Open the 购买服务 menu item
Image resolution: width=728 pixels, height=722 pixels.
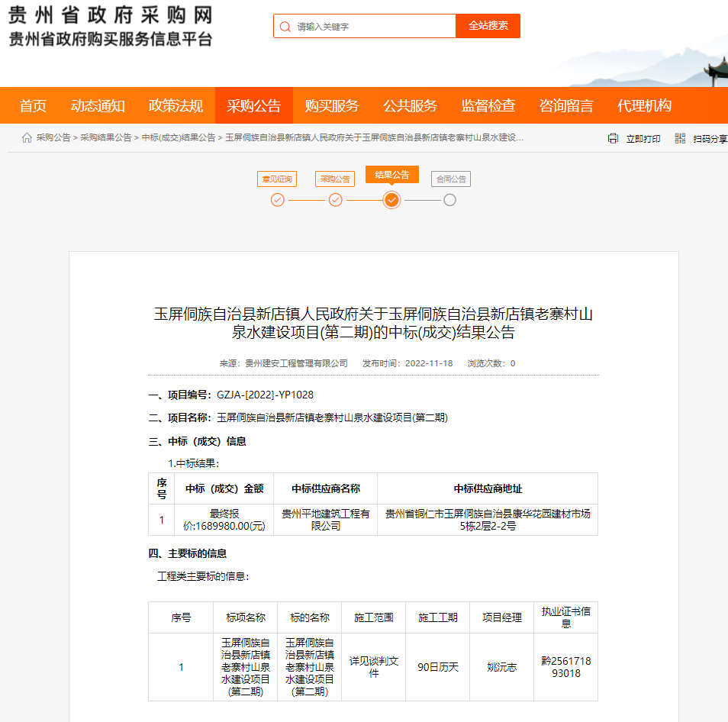coord(332,105)
